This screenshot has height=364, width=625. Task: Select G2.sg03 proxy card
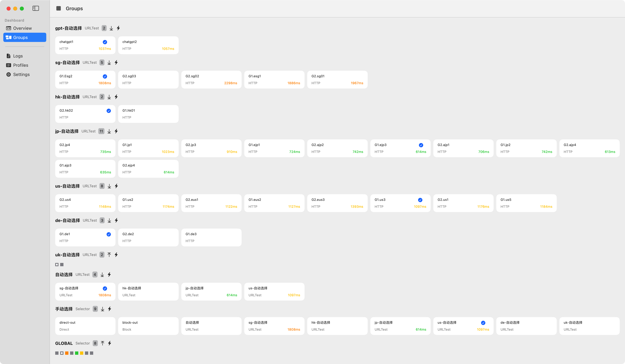click(148, 80)
